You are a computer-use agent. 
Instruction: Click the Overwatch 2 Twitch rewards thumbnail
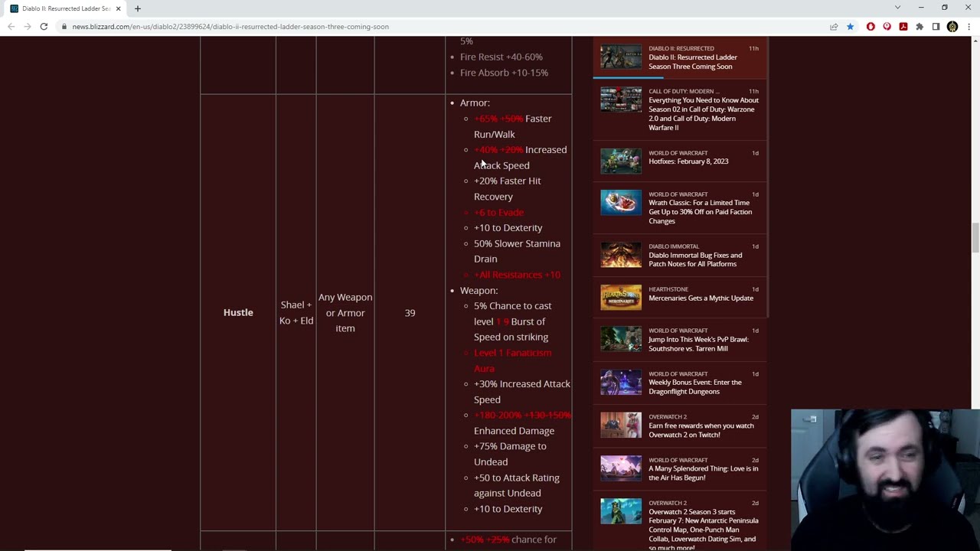621,425
